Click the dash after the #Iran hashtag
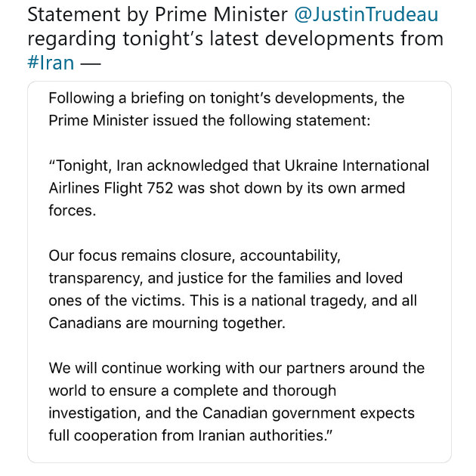 90,63
